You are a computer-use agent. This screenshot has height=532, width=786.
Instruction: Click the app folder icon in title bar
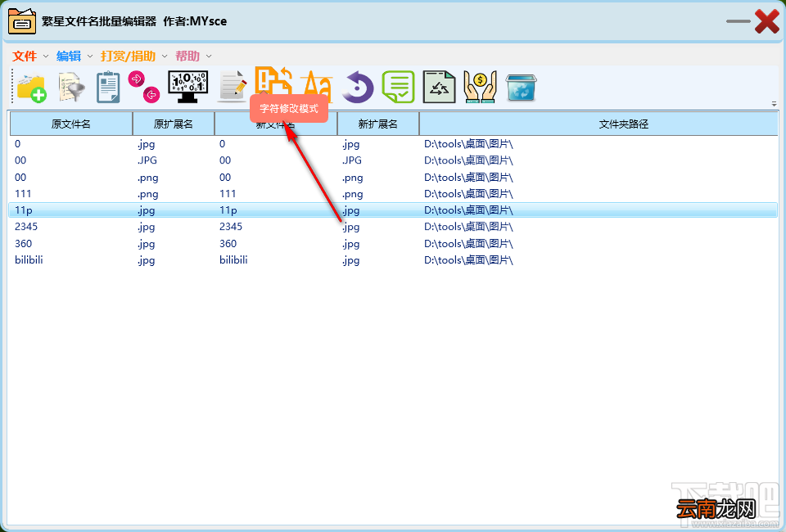[22, 21]
